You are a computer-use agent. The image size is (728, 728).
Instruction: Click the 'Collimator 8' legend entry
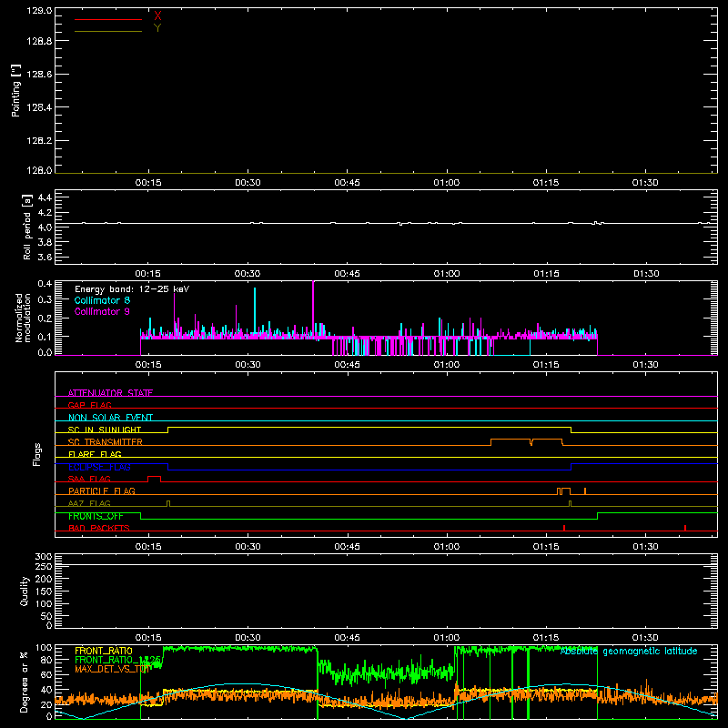click(x=102, y=300)
